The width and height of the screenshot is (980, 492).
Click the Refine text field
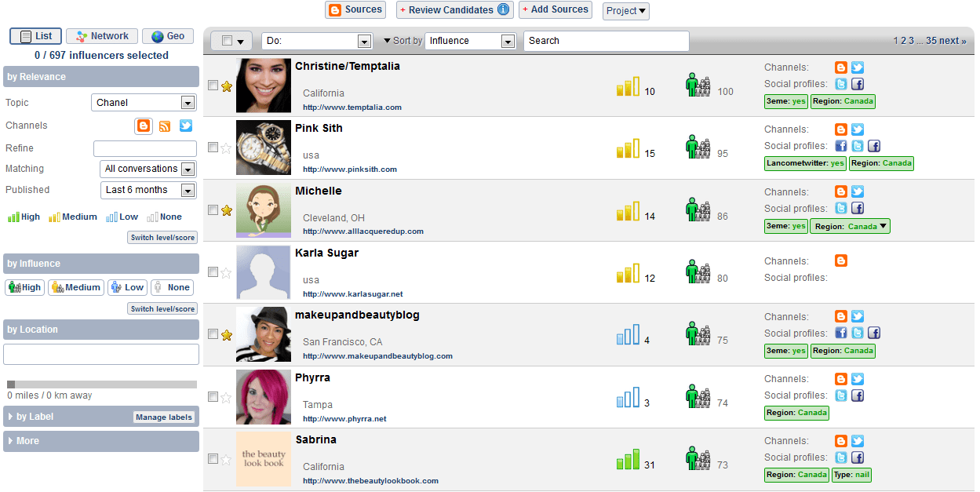(x=145, y=148)
